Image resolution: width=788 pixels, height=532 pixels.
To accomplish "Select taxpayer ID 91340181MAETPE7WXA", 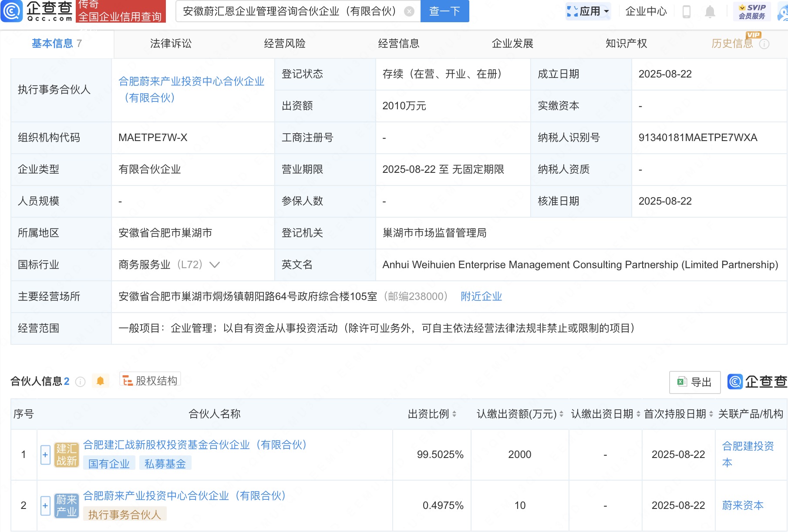I will 698,138.
